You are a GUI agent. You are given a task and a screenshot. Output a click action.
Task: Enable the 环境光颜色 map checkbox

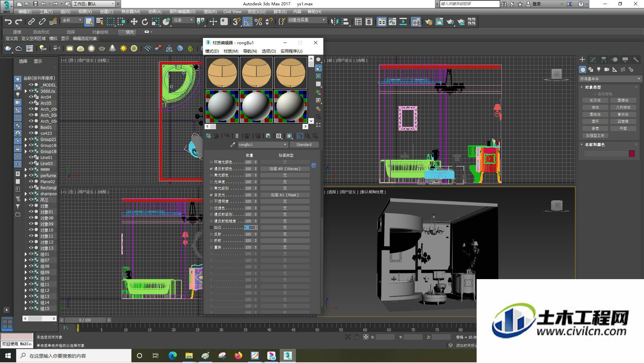(x=211, y=162)
